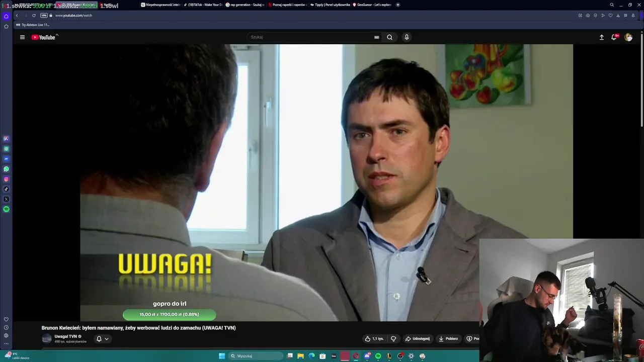Open the sidebar heart favorites icon
Image resolution: width=644 pixels, height=362 pixels.
6,319
